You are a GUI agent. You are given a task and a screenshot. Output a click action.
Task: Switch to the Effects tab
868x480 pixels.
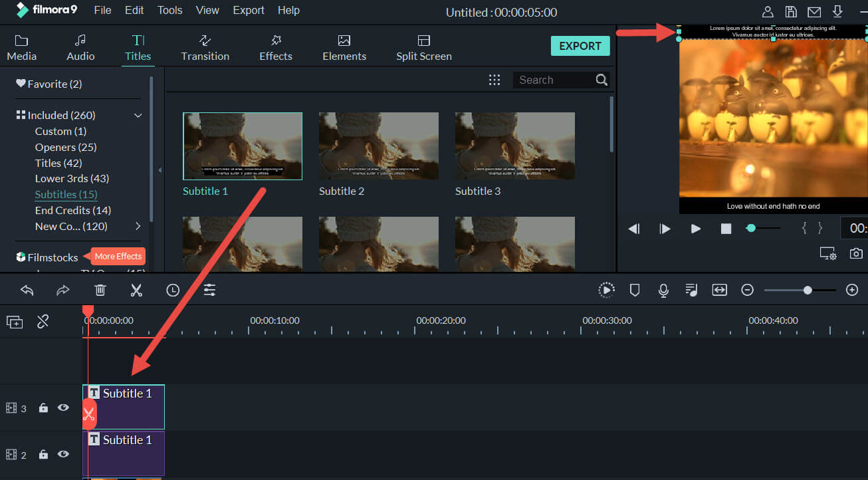[276, 48]
